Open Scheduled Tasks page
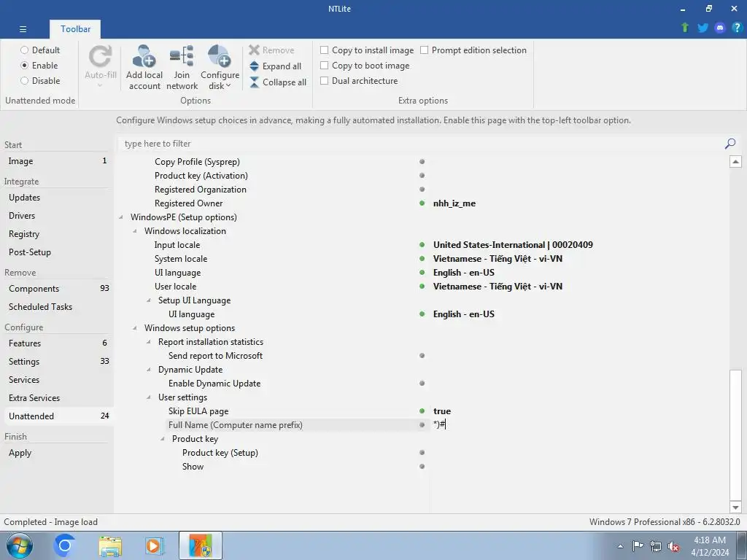This screenshot has width=747, height=560. coord(57,307)
